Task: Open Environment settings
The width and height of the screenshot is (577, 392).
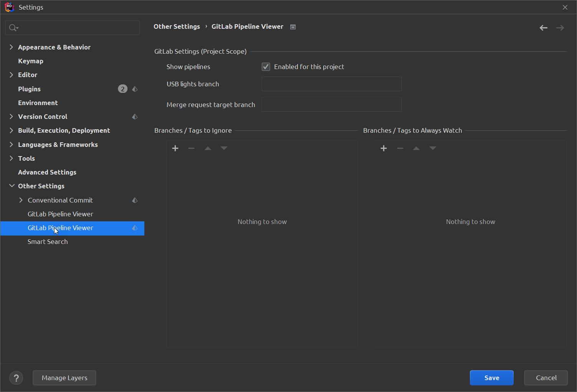Action: (38, 103)
